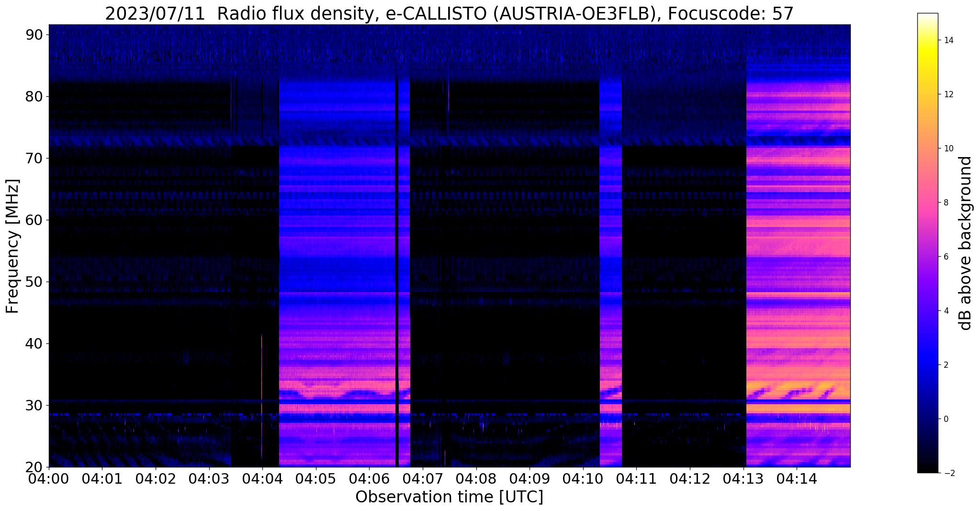This screenshot has height=511, width=980.
Task: Click the colorbar tick label 2
Action: tap(946, 365)
